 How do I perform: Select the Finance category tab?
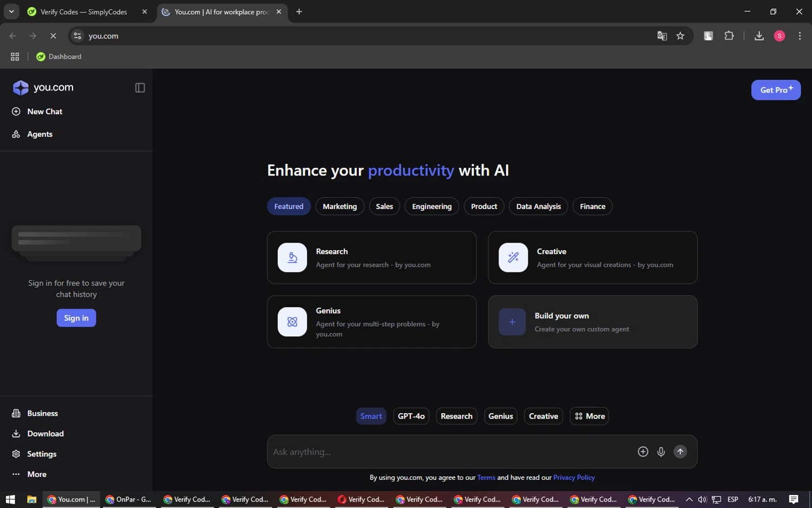click(593, 206)
